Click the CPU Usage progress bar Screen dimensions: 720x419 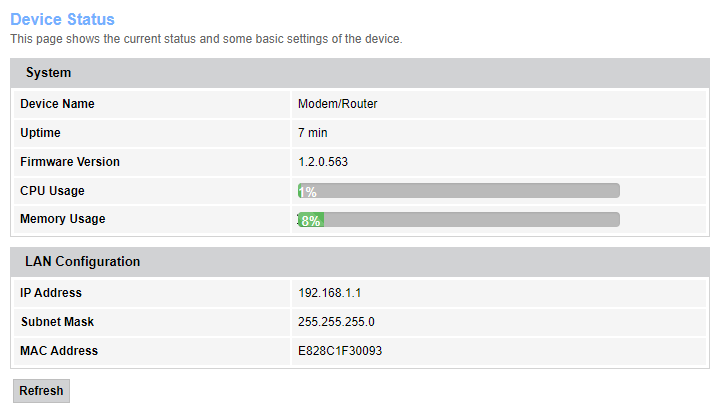pos(458,191)
